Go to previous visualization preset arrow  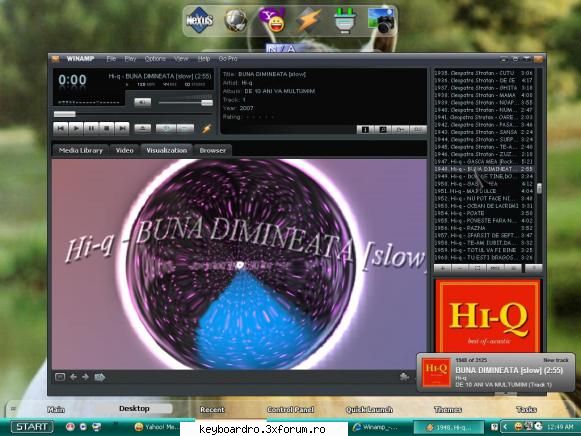click(x=73, y=377)
